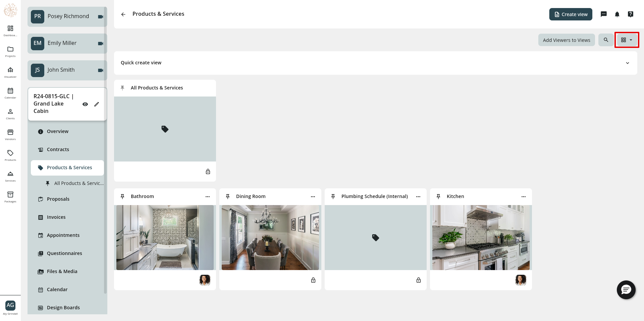Edit the Grand Lake Cabin project

click(97, 104)
